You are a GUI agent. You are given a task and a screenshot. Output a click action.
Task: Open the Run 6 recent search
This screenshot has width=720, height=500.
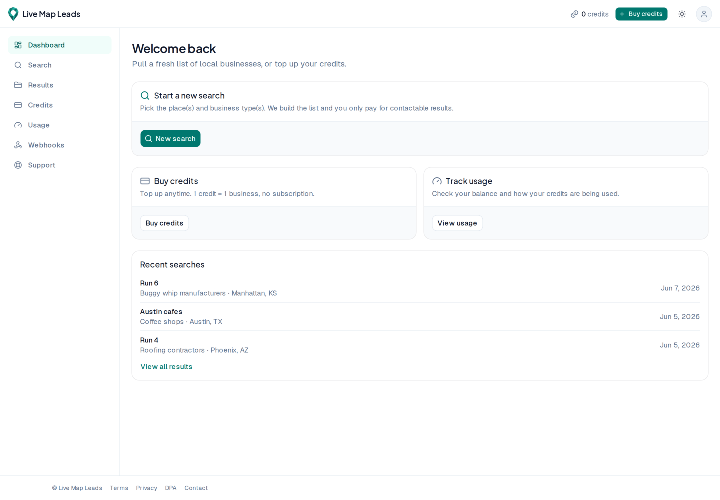point(420,288)
